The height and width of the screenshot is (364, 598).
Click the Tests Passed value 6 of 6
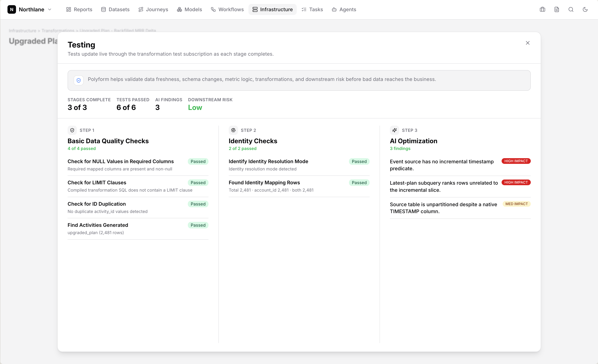[x=126, y=107]
